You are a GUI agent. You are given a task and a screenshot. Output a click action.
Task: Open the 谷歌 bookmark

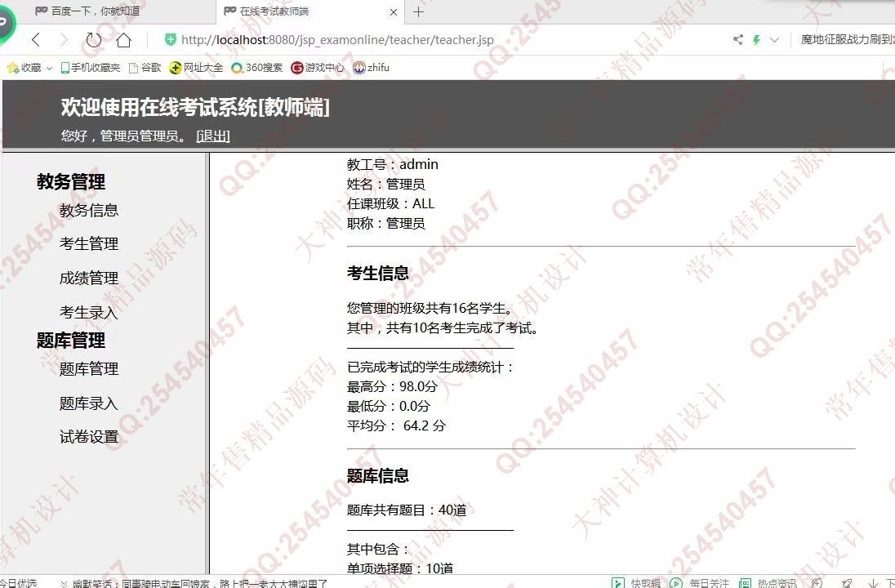[x=145, y=67]
